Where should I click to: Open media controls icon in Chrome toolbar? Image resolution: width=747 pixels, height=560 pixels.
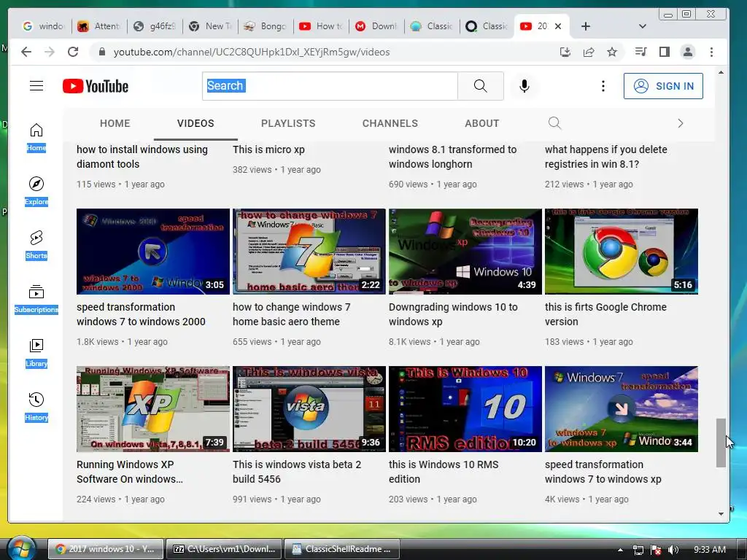click(640, 52)
